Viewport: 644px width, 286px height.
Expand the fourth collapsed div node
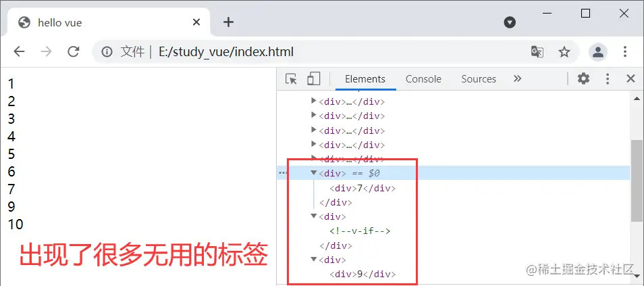tap(314, 144)
